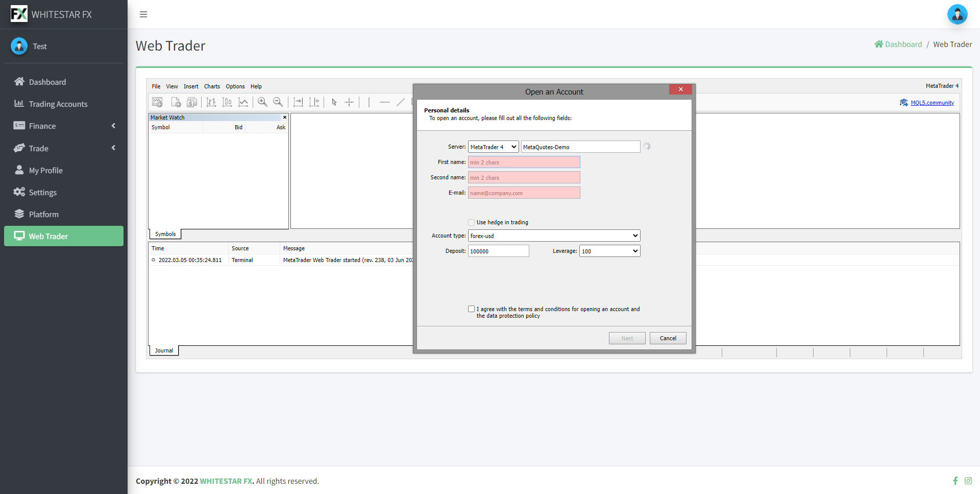Open Platform in sidebar
This screenshot has height=494, width=980.
pyautogui.click(x=64, y=214)
